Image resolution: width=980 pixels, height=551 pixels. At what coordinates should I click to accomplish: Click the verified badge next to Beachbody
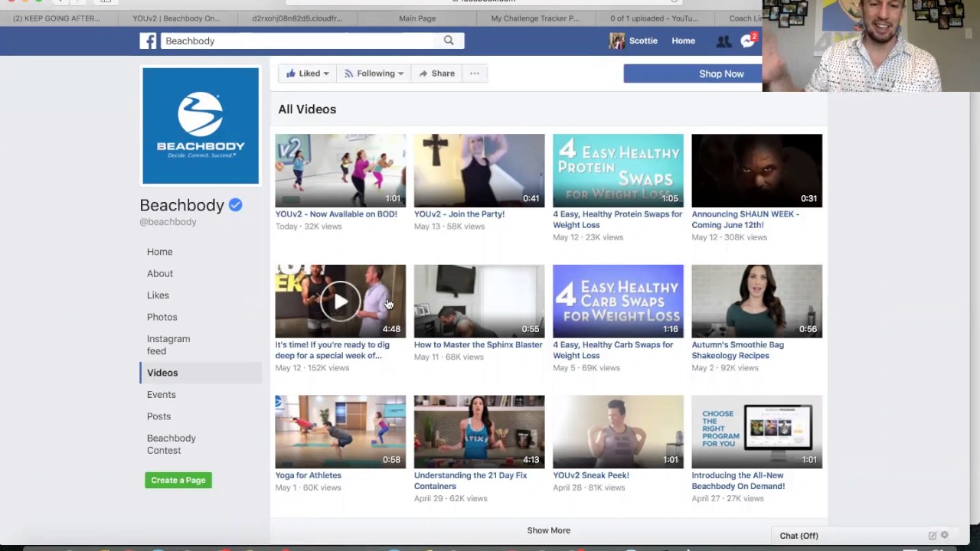235,205
